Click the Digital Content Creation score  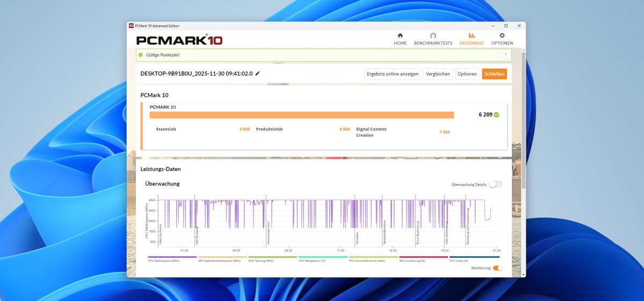pyautogui.click(x=444, y=132)
